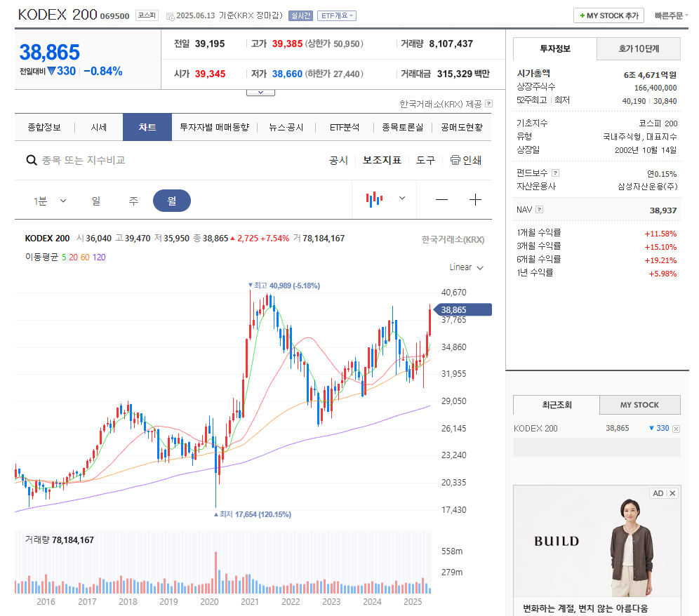Toggle 60 moving average line

[x=85, y=257]
